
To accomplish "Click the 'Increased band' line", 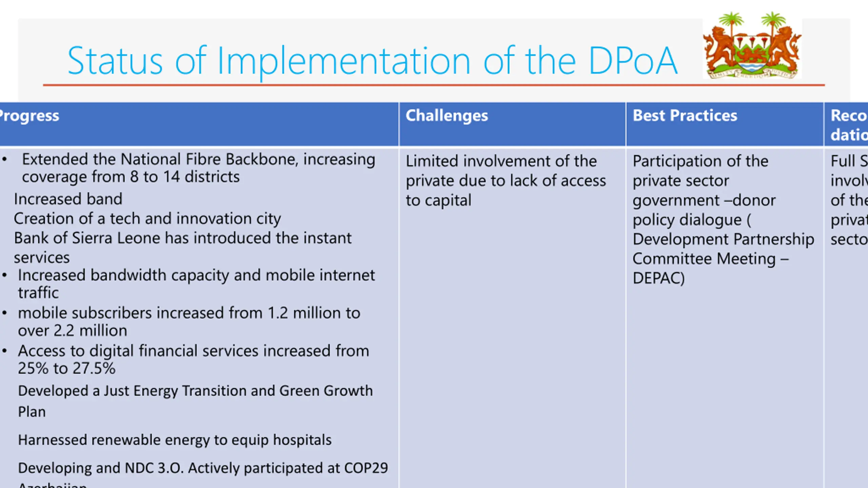I will coord(68,199).
